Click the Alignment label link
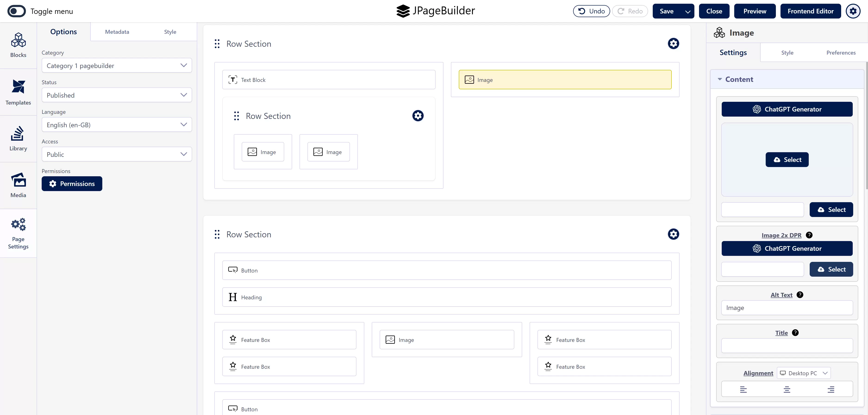The image size is (868, 415). point(758,373)
